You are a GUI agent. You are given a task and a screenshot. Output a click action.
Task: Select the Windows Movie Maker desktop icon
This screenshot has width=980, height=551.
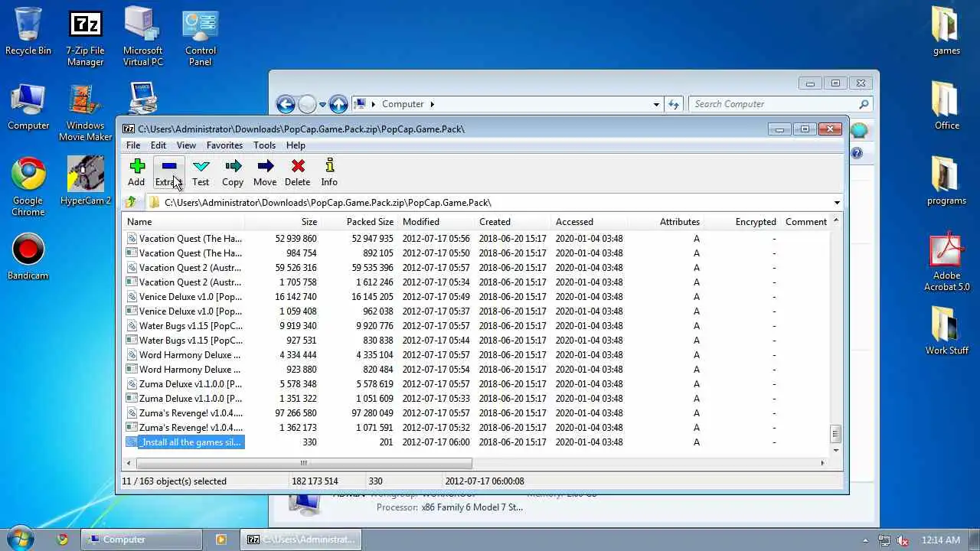coord(85,112)
